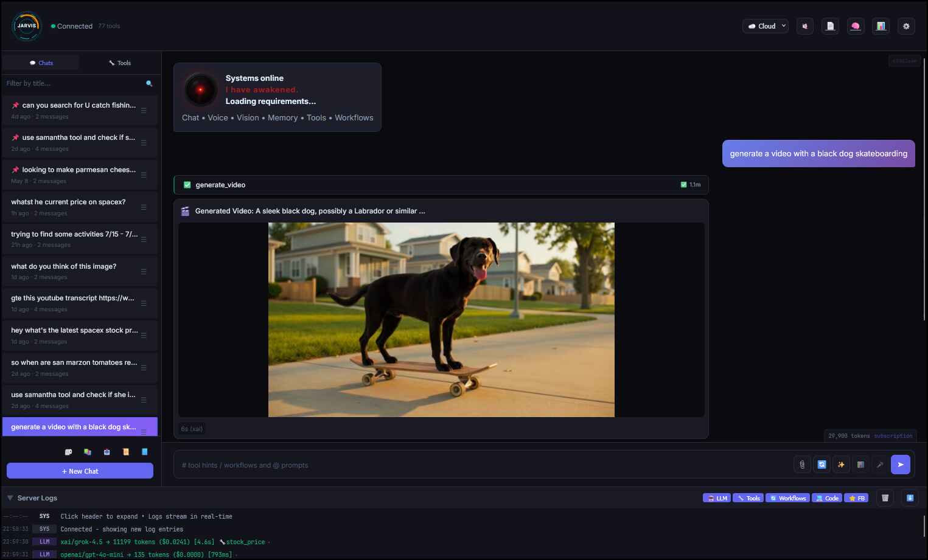928x560 pixels.
Task: Send the message with the arrow button
Action: point(901,465)
